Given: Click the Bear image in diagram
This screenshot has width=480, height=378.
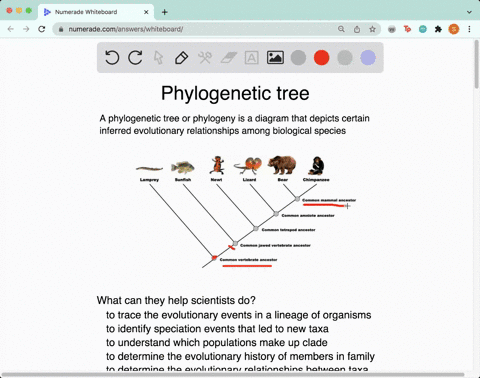Looking at the screenshot, I should tap(282, 165).
